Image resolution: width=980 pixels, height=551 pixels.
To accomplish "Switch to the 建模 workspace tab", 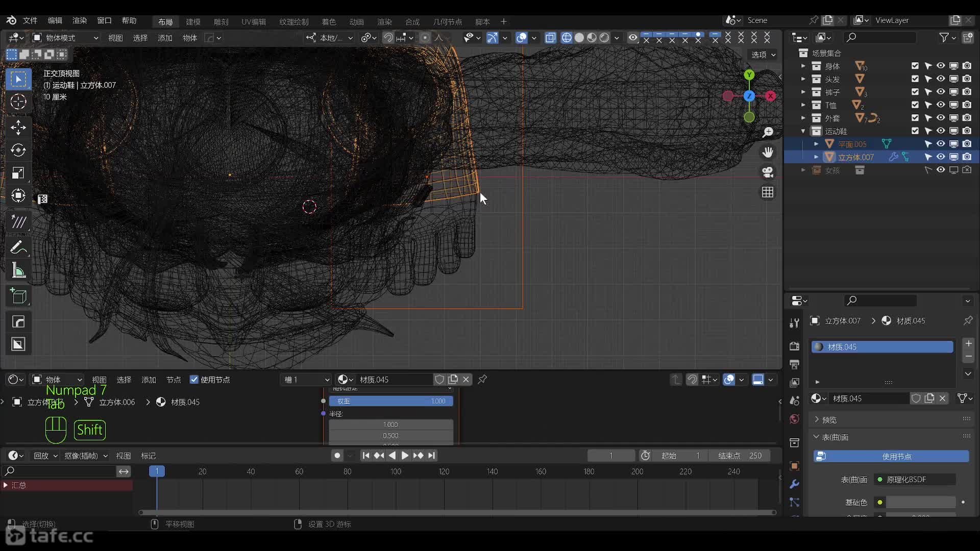I will coord(193,21).
